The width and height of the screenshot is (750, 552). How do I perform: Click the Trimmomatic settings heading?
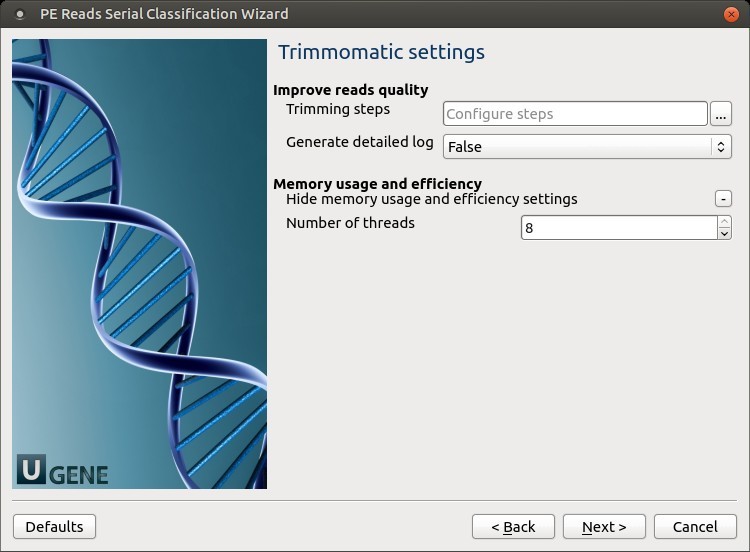coord(381,52)
